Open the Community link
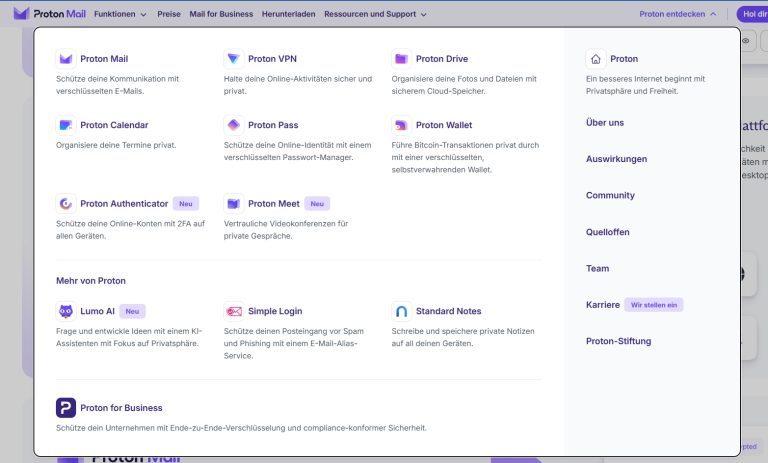The image size is (768, 463). click(x=610, y=195)
